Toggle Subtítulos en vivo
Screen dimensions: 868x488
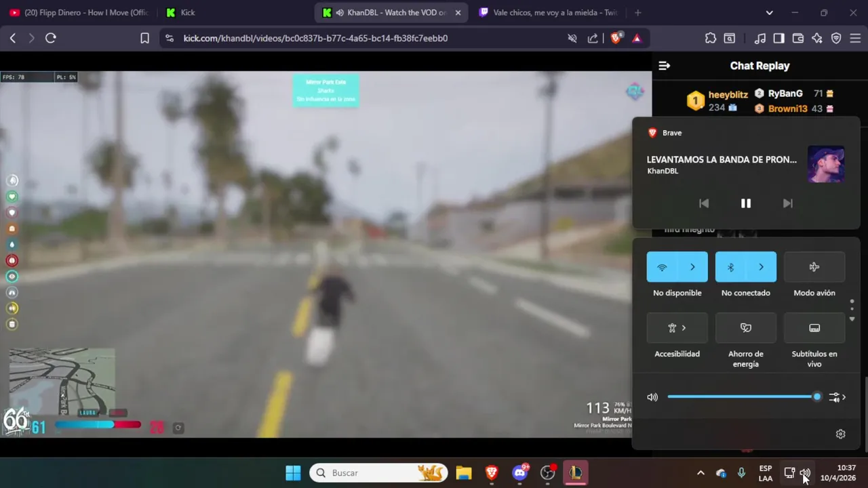[x=814, y=328]
